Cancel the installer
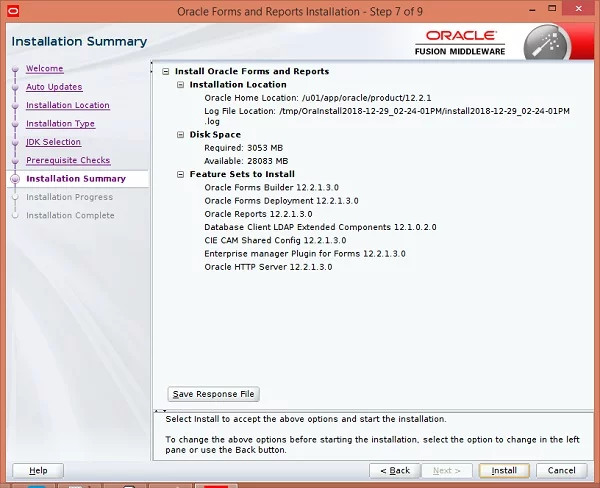600x488 pixels. coord(561,470)
